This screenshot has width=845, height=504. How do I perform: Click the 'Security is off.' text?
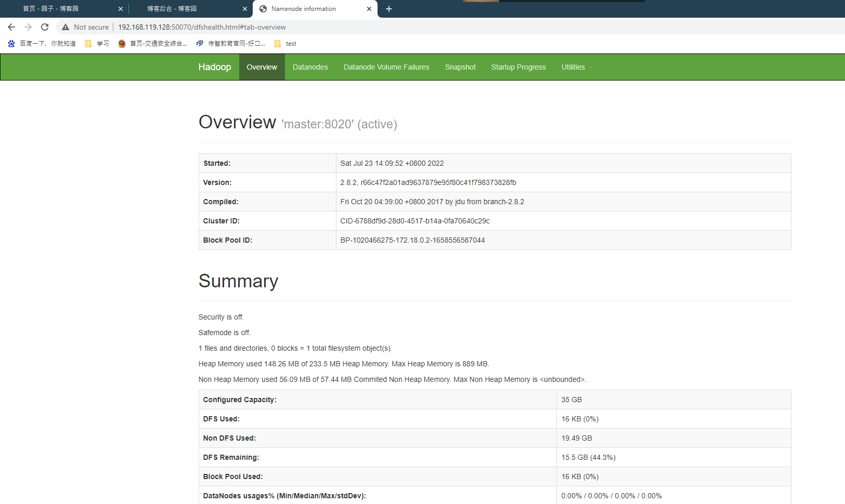221,317
